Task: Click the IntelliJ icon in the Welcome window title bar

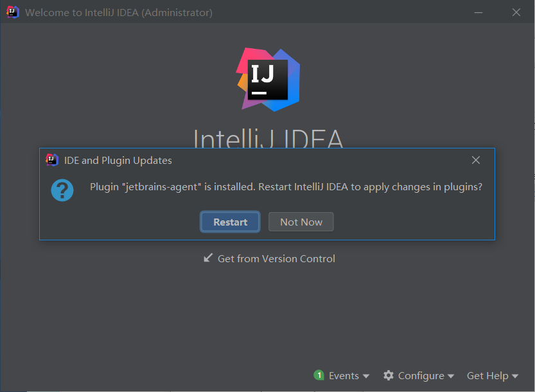Action: (13, 12)
